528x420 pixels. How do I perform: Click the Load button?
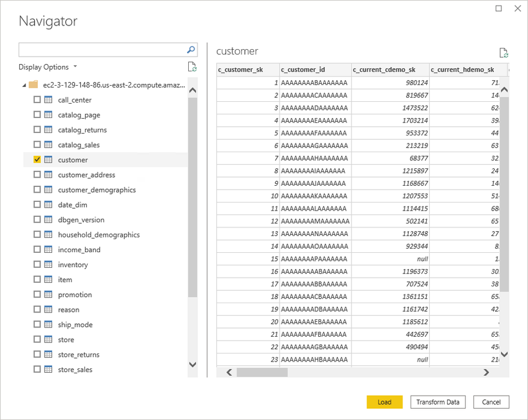coord(385,402)
